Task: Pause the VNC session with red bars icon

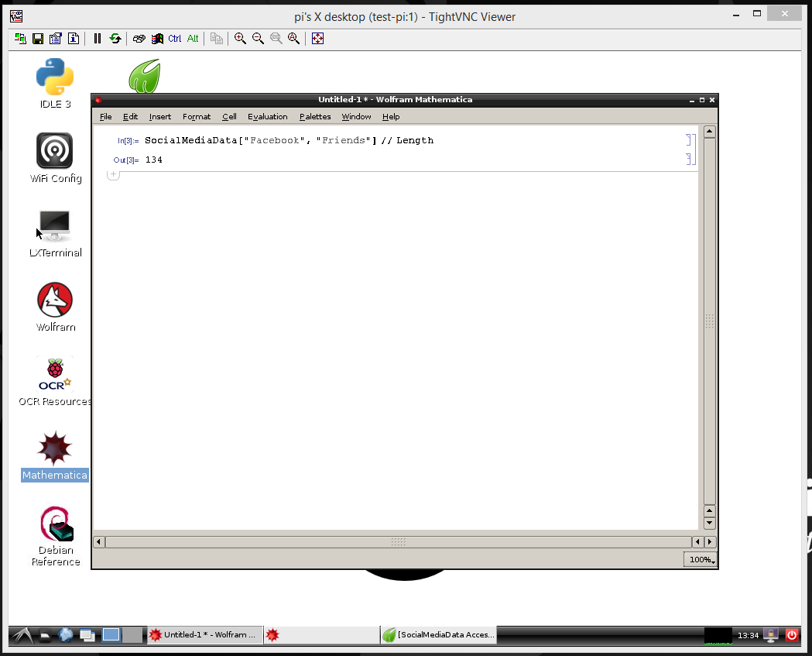Action: [x=97, y=39]
